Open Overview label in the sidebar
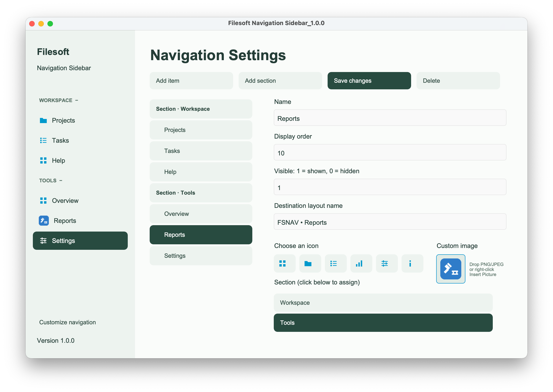Viewport: 553px width, 392px height. pos(65,201)
